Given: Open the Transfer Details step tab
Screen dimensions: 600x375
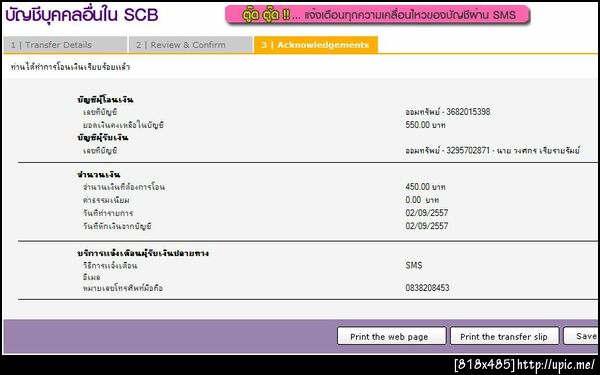Looking at the screenshot, I should [x=65, y=45].
